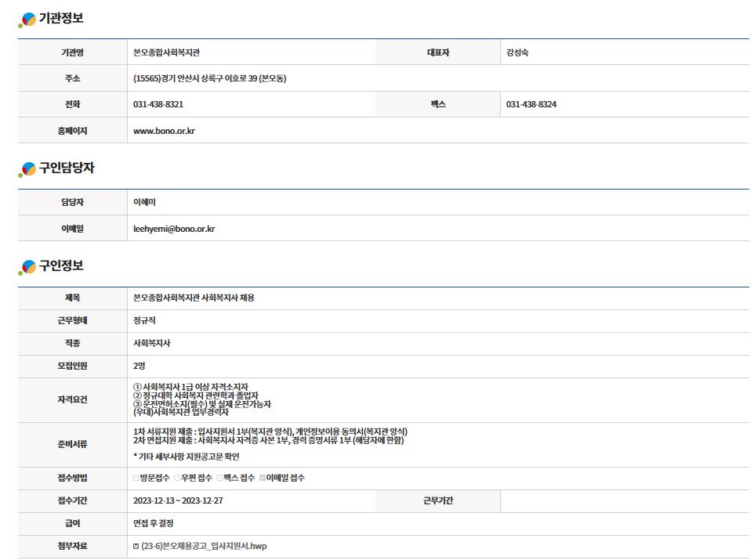The width and height of the screenshot is (754, 560).
Task: Click the 구인정보 section heading icon
Action: 27,267
